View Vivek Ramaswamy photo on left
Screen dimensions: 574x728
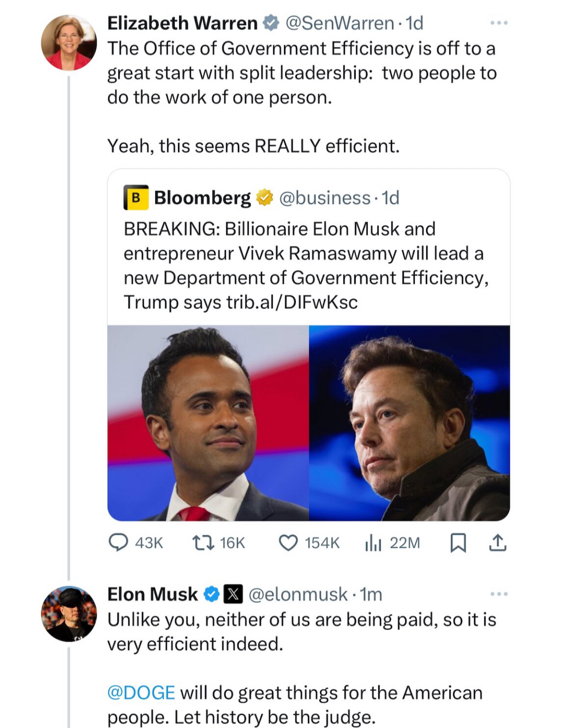[208, 423]
